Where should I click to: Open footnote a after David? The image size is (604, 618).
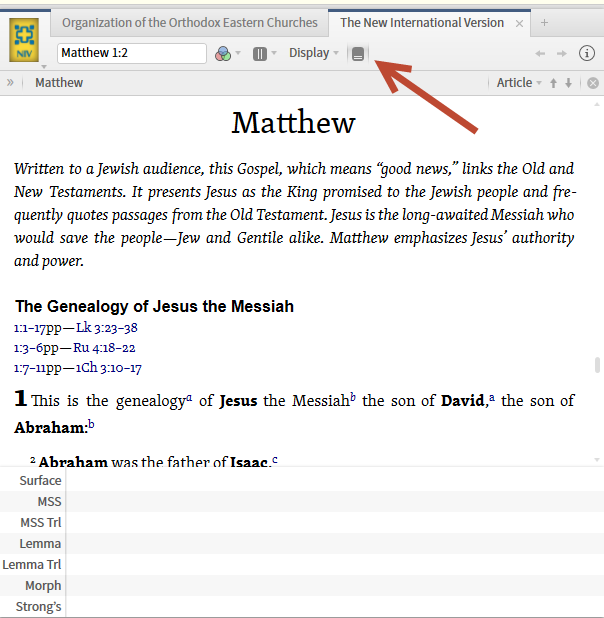(492, 397)
